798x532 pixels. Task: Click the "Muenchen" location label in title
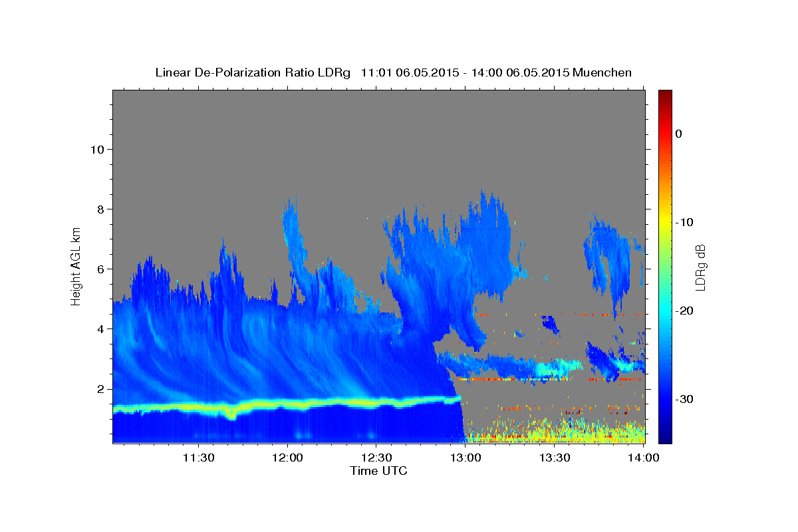click(x=602, y=72)
